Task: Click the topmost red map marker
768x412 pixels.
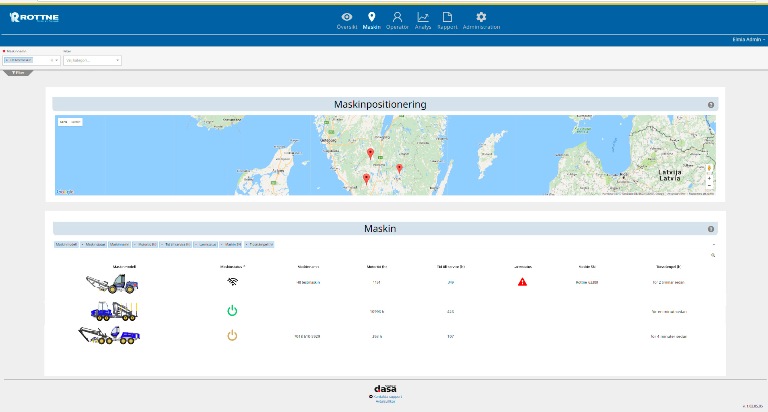Action: coord(370,153)
